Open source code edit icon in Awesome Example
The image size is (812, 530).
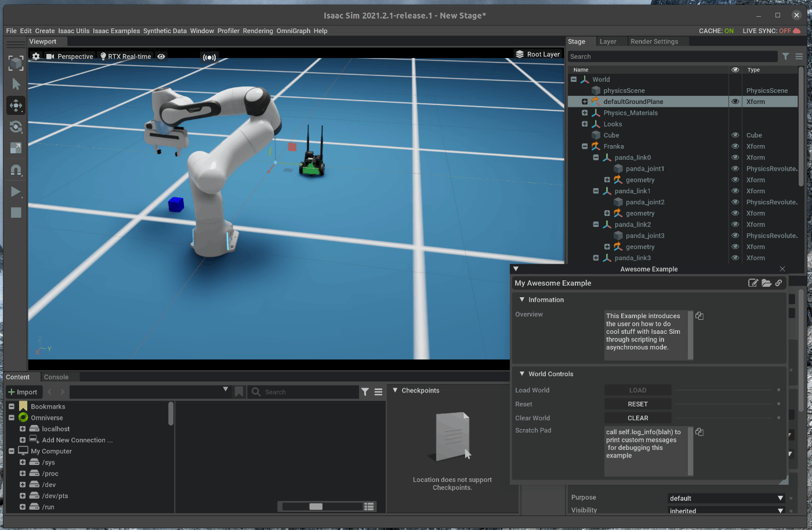[x=753, y=283]
